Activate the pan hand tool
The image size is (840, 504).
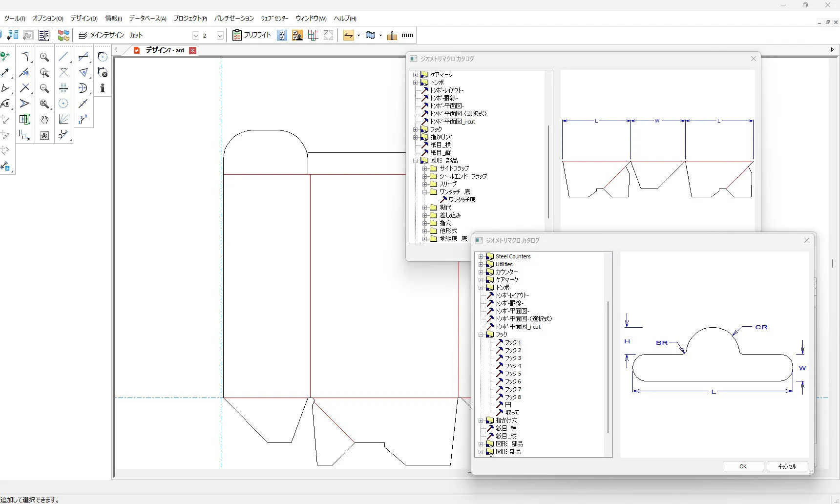click(44, 120)
